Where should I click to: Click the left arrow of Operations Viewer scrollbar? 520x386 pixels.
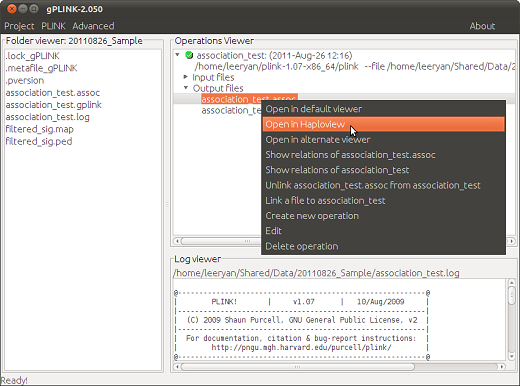point(177,241)
